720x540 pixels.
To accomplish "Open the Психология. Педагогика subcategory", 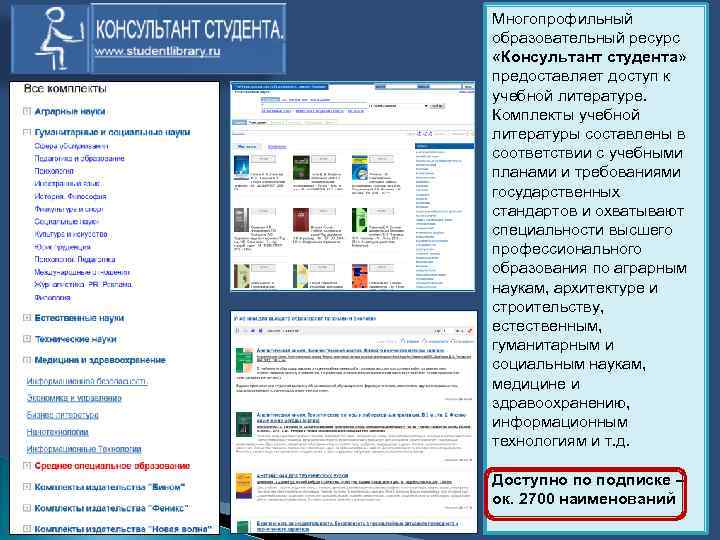I will [74, 259].
